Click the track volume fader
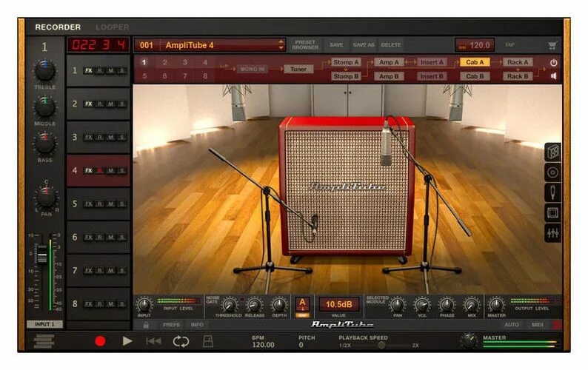Screen dimensions: 588x370 click(x=42, y=254)
